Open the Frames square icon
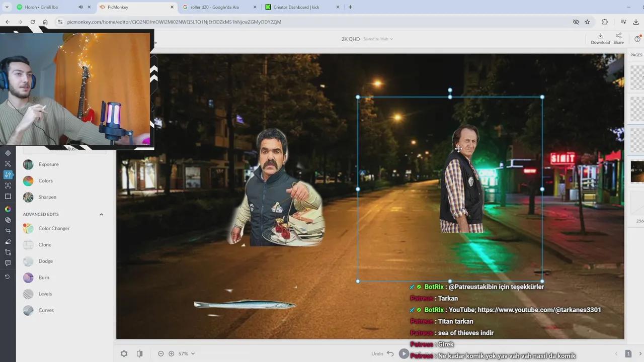644x362 pixels. [8, 197]
